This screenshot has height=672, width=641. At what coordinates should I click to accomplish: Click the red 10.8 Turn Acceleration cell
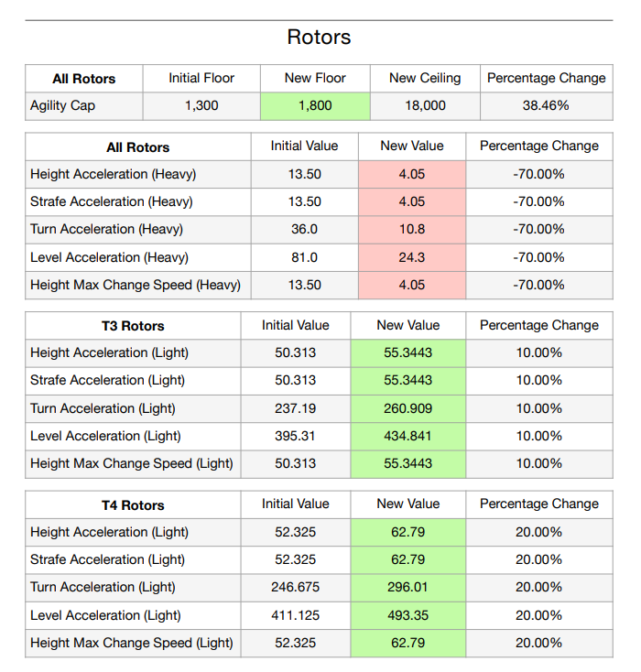pos(412,229)
